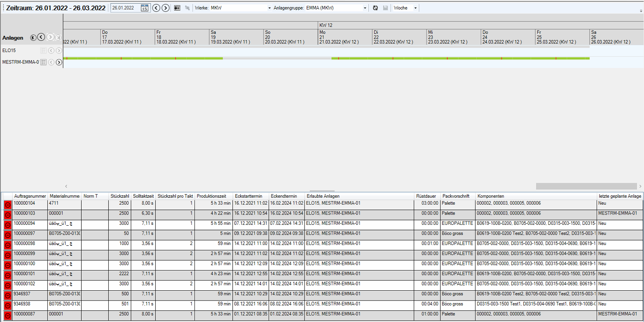Viewport: 644px width, 322px height.
Task: Remove order 100000104 with red button
Action: tap(7, 205)
